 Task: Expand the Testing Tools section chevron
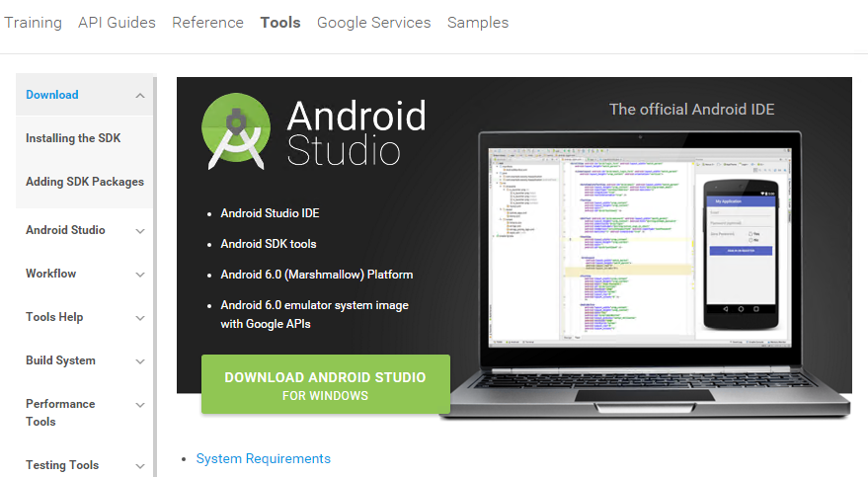point(140,466)
